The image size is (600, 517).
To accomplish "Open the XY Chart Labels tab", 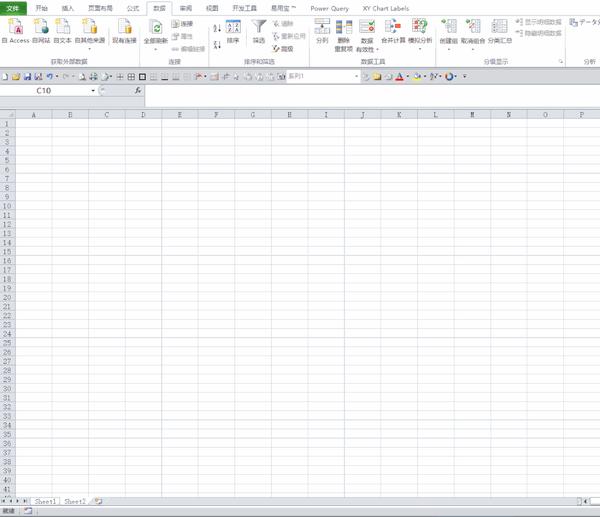I will pos(386,8).
